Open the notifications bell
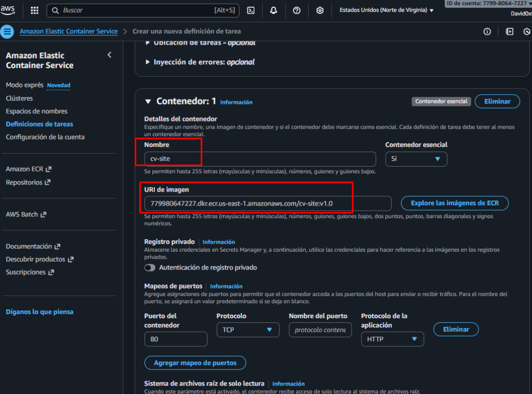The image size is (532, 394). point(273,10)
